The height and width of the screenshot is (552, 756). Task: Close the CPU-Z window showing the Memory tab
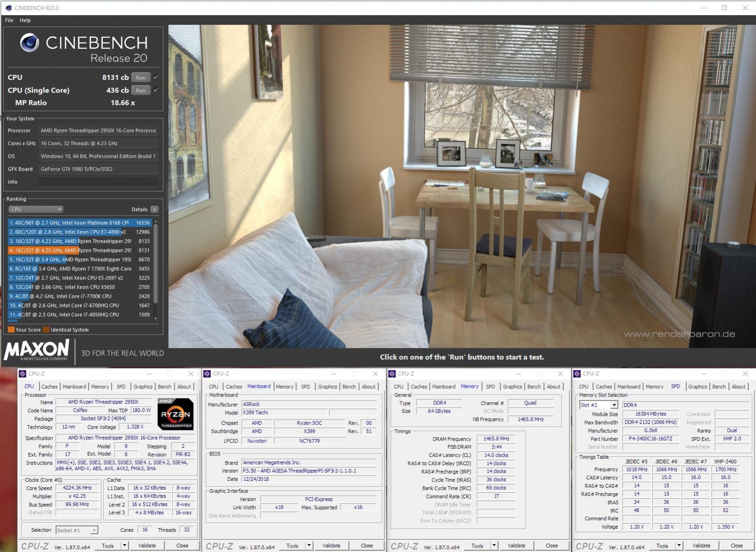point(560,374)
